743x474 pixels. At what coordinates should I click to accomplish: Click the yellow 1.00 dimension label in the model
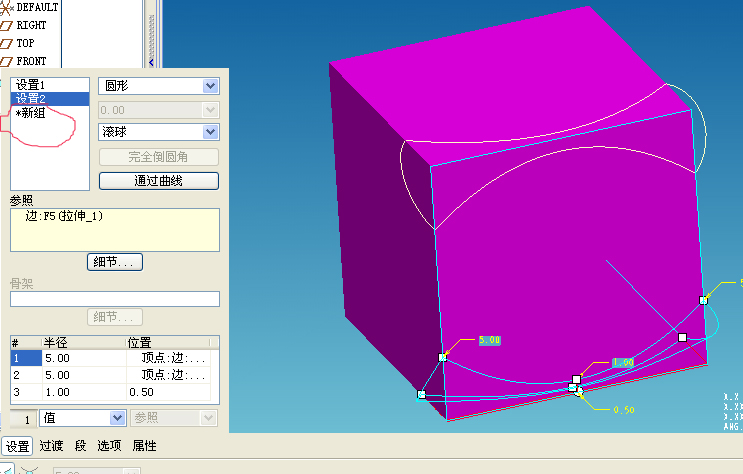pos(623,363)
